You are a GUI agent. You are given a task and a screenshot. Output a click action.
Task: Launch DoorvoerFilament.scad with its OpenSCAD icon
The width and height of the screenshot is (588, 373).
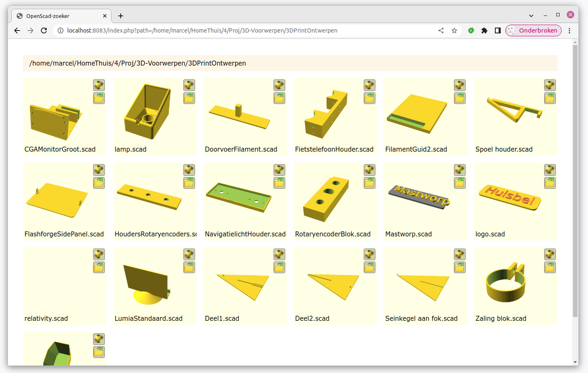(x=279, y=85)
